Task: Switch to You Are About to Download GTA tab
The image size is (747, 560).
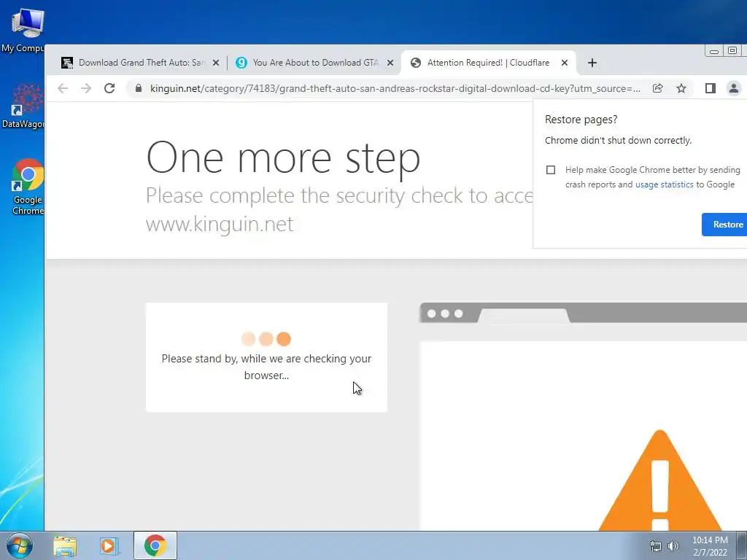Action: [x=315, y=63]
